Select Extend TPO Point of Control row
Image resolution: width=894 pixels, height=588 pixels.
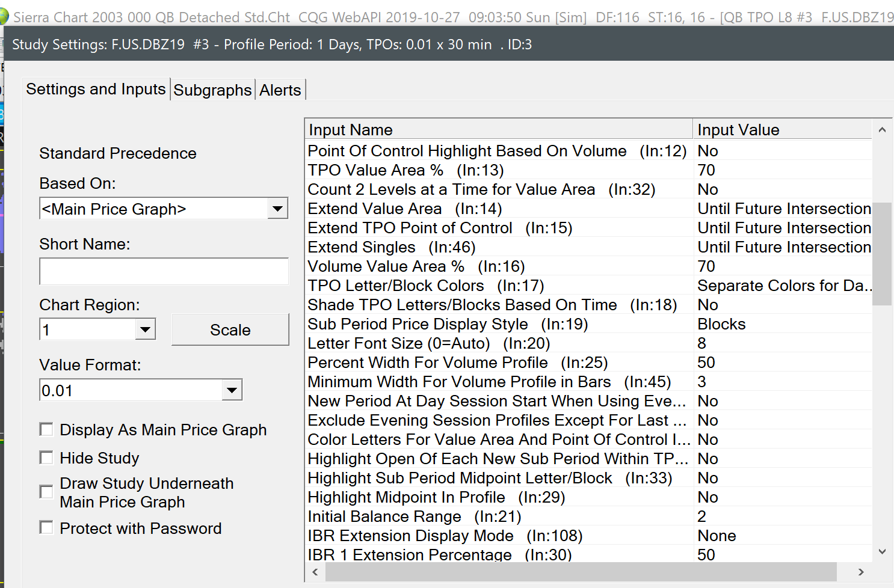[588, 228]
